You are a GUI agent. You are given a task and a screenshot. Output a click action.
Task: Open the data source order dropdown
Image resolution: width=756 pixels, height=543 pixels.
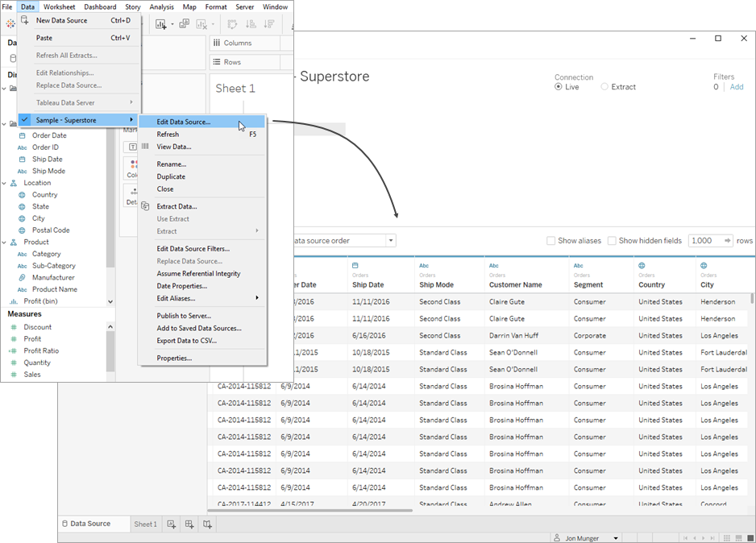[x=391, y=240]
